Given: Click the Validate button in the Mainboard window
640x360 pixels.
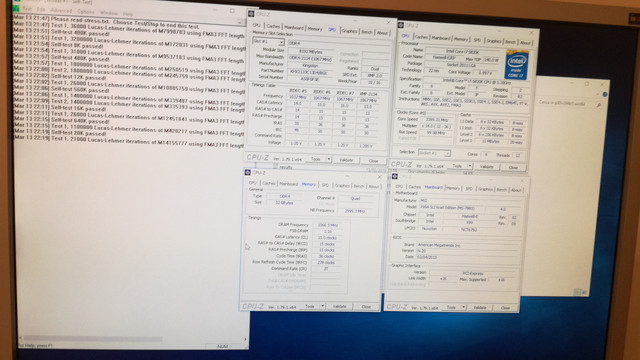Looking at the screenshot, I should (480, 307).
